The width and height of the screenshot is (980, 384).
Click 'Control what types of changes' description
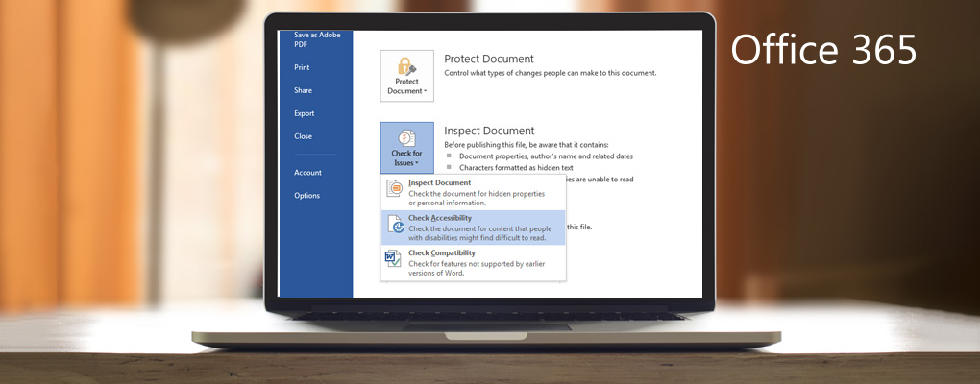click(550, 73)
